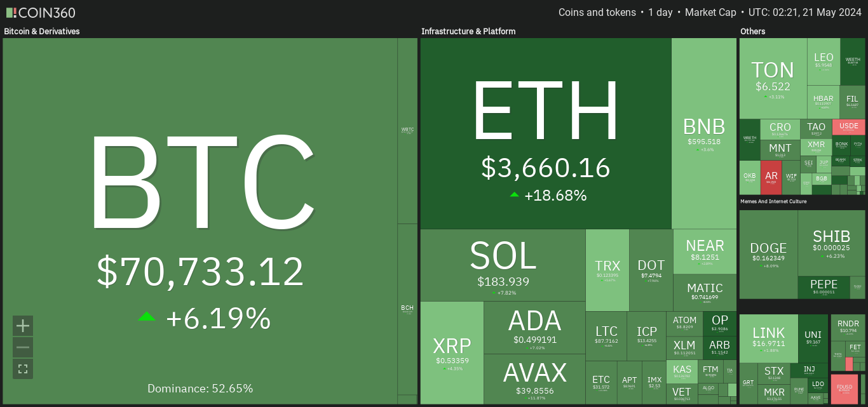
Task: Open the red AR tile
Action: (771, 177)
